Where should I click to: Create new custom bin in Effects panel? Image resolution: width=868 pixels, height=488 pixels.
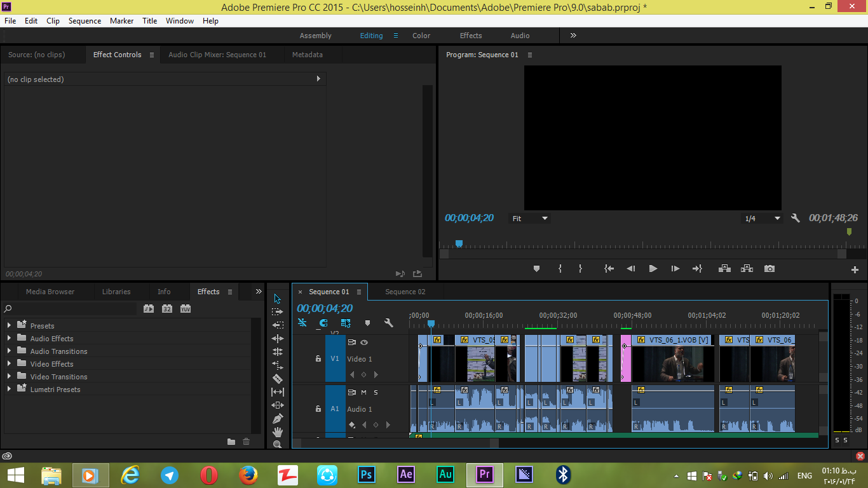point(231,442)
